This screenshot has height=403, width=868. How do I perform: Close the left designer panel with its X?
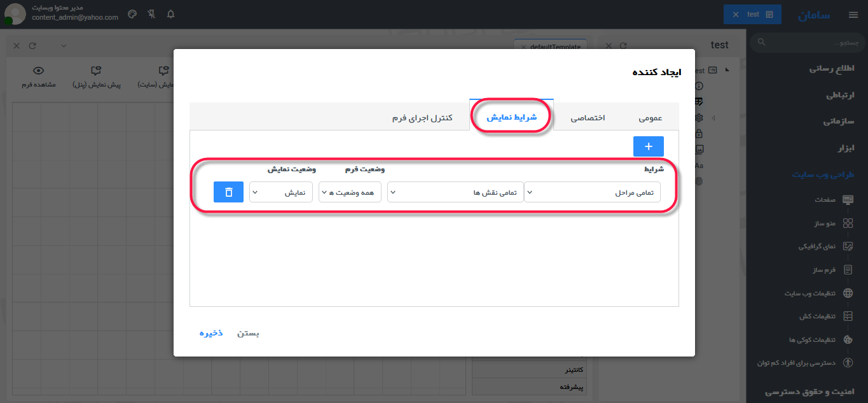coord(17,46)
